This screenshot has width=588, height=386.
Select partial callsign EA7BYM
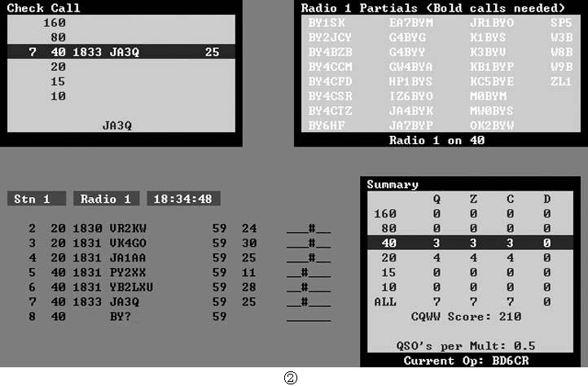(411, 23)
